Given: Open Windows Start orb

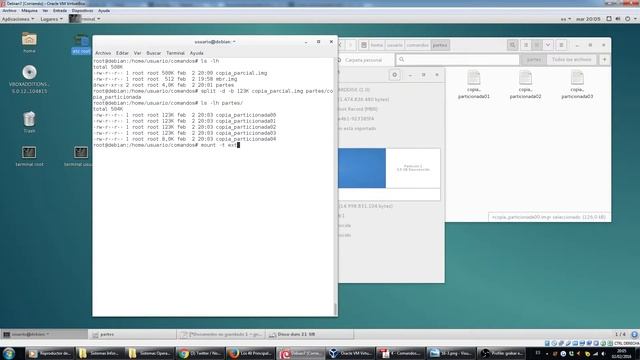Looking at the screenshot, I should point(9,353).
